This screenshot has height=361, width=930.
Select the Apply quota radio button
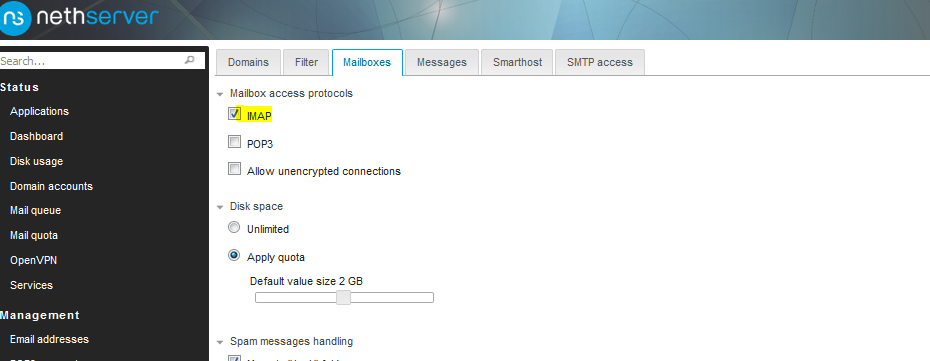234,255
